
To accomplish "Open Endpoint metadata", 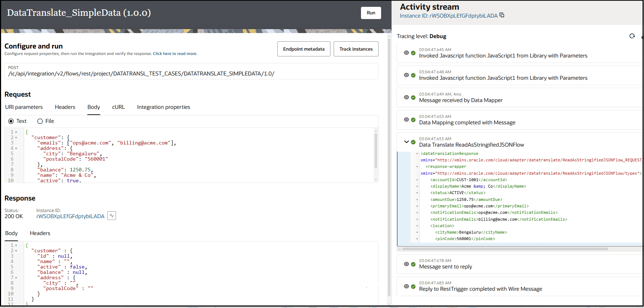I will [x=304, y=49].
